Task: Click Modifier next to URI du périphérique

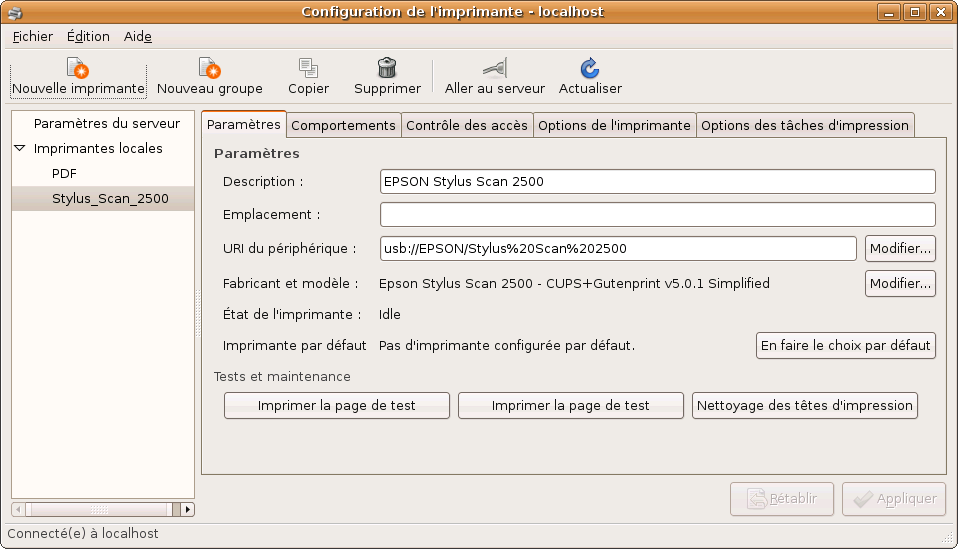Action: (x=899, y=248)
